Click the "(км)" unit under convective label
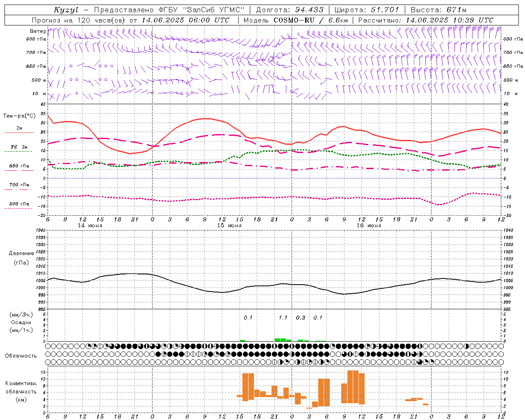 pos(21,399)
